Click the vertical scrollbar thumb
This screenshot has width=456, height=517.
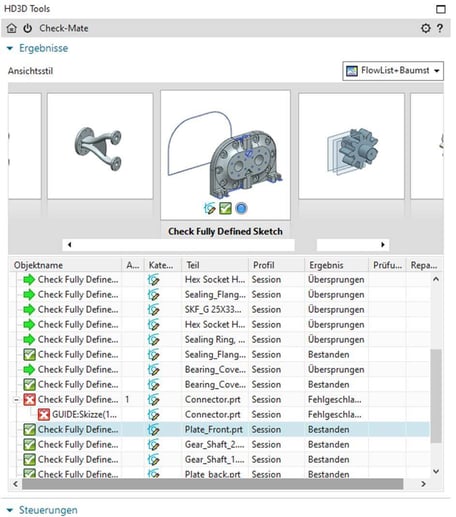(436, 396)
